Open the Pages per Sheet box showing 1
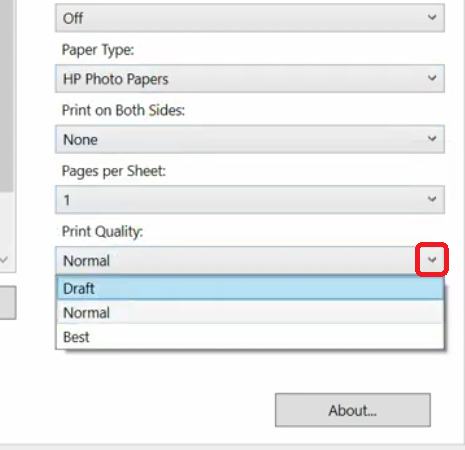465x450 pixels. (x=250, y=200)
